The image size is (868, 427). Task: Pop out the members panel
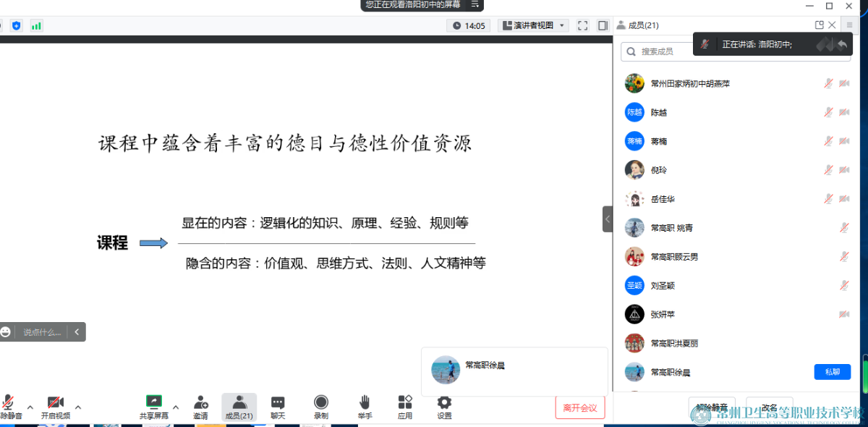[820, 25]
